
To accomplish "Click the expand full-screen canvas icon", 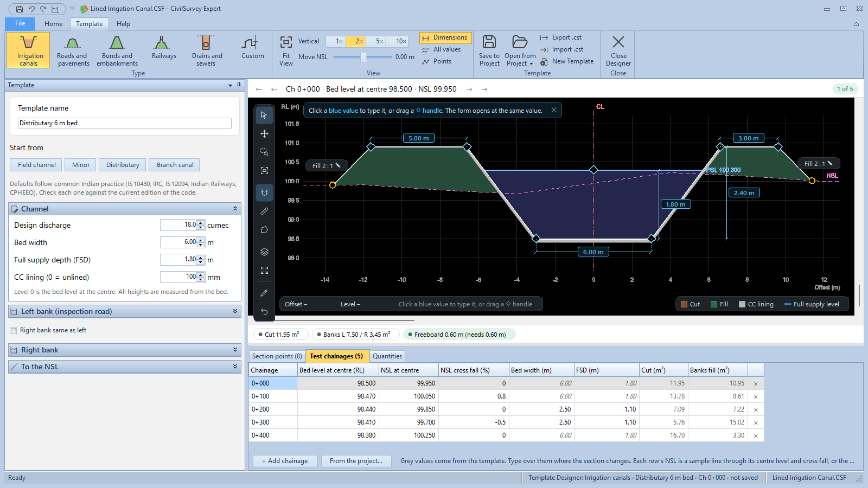I will [x=264, y=270].
